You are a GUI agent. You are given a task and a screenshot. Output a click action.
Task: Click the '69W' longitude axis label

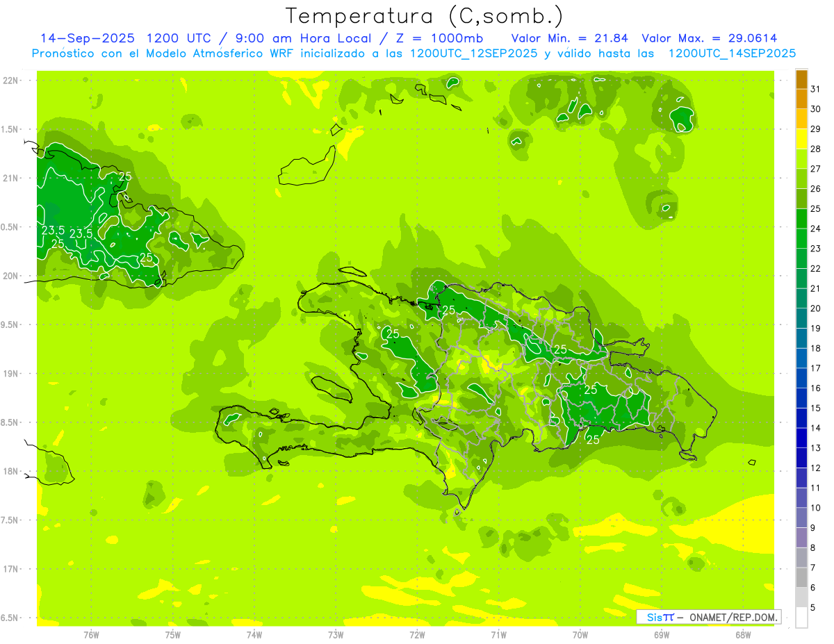tap(662, 635)
